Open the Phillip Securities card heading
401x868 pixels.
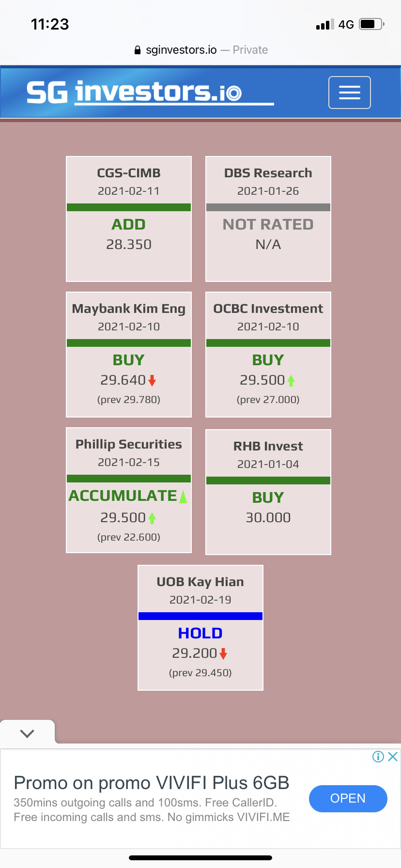point(129,444)
